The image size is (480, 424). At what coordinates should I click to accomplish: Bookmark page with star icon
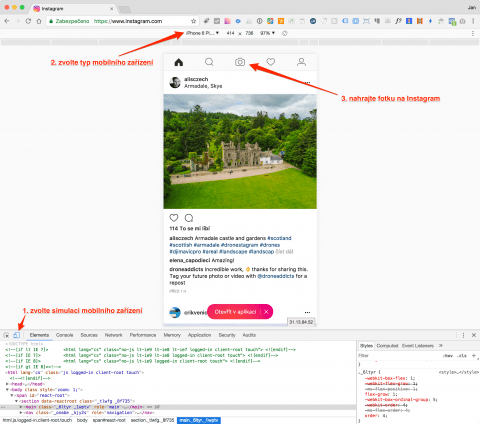(193, 21)
